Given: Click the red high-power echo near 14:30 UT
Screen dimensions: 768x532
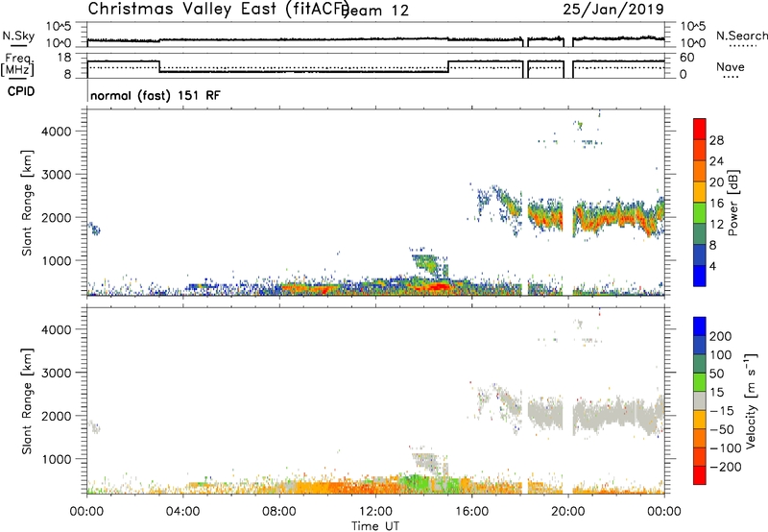Looking at the screenshot, I should [x=438, y=286].
